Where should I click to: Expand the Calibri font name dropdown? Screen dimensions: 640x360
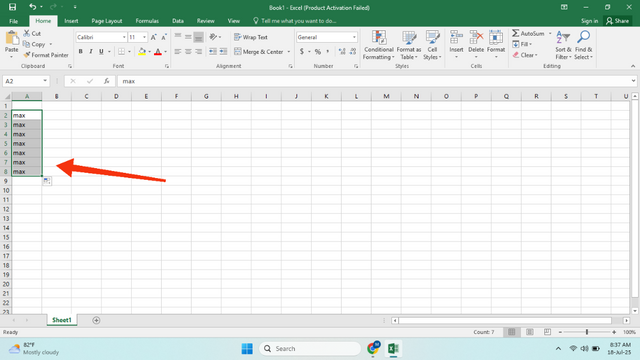pyautogui.click(x=124, y=37)
